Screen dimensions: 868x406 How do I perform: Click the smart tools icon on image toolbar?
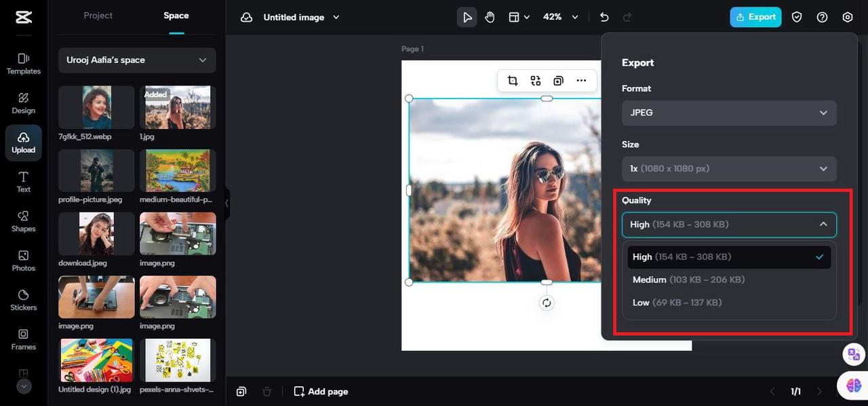536,81
